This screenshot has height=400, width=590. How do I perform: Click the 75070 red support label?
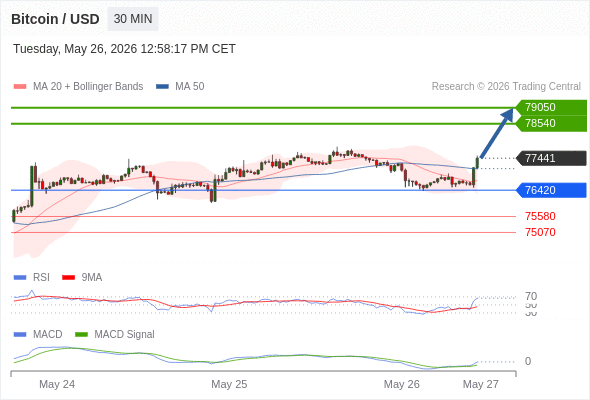click(x=540, y=232)
